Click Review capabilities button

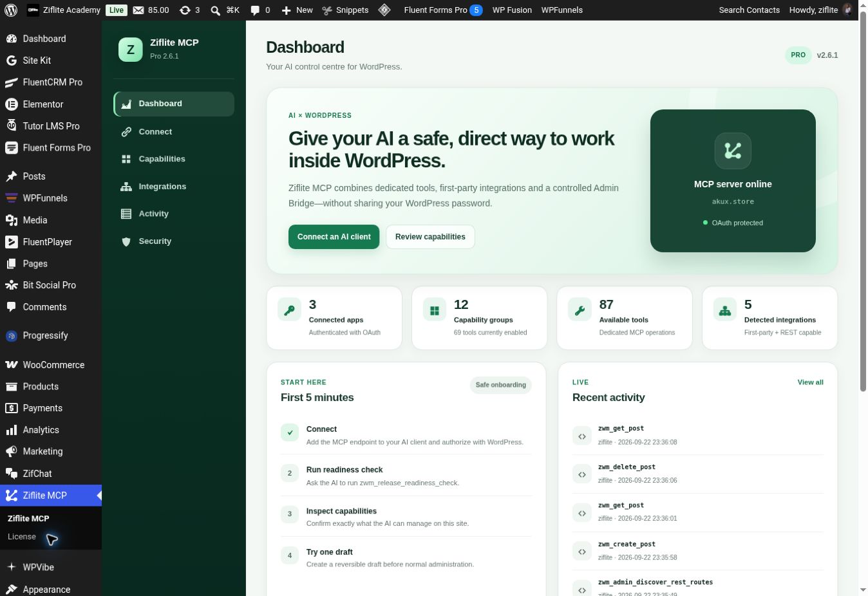coord(430,237)
